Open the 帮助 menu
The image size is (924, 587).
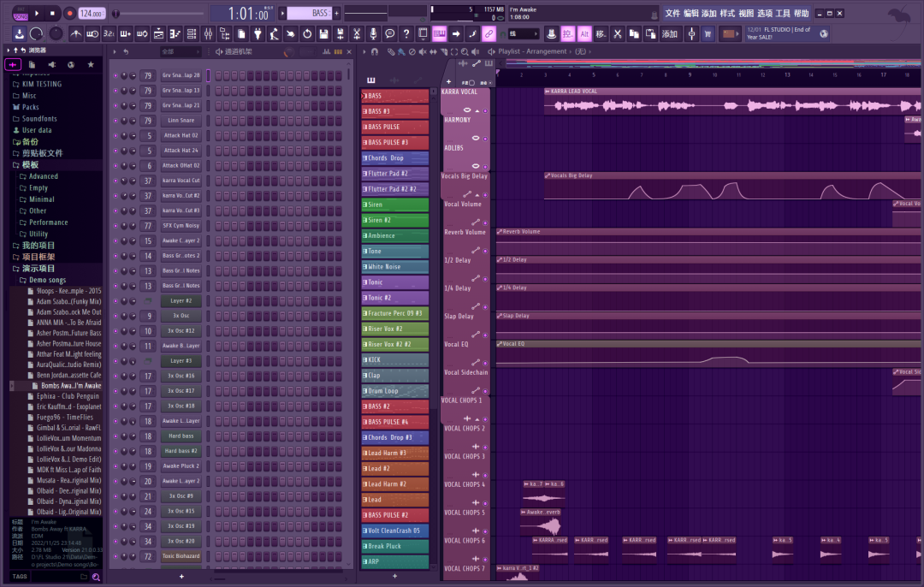point(803,12)
